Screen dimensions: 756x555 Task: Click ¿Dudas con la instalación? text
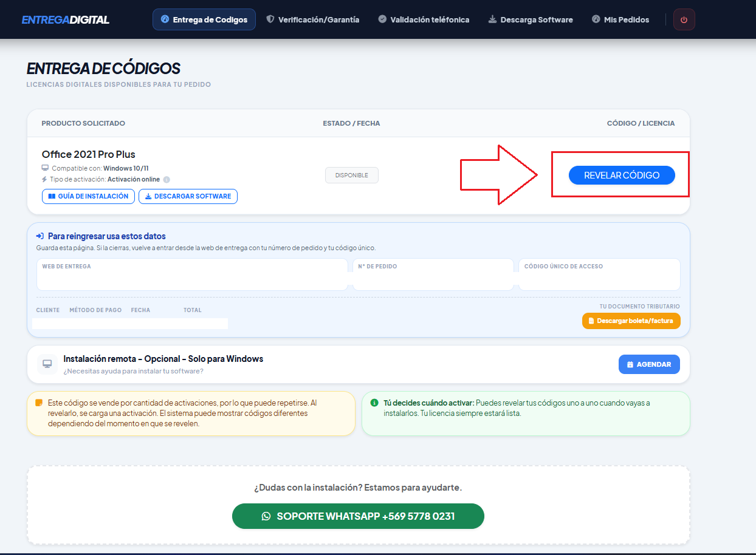358,488
